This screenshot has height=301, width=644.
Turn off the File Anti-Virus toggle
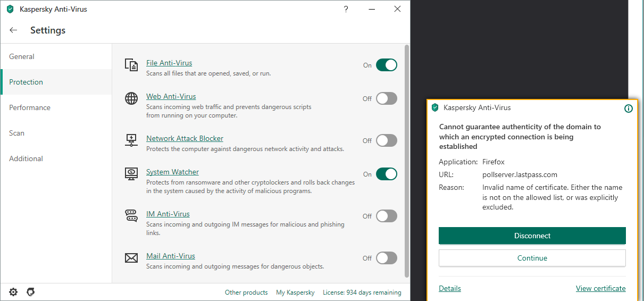tap(387, 65)
